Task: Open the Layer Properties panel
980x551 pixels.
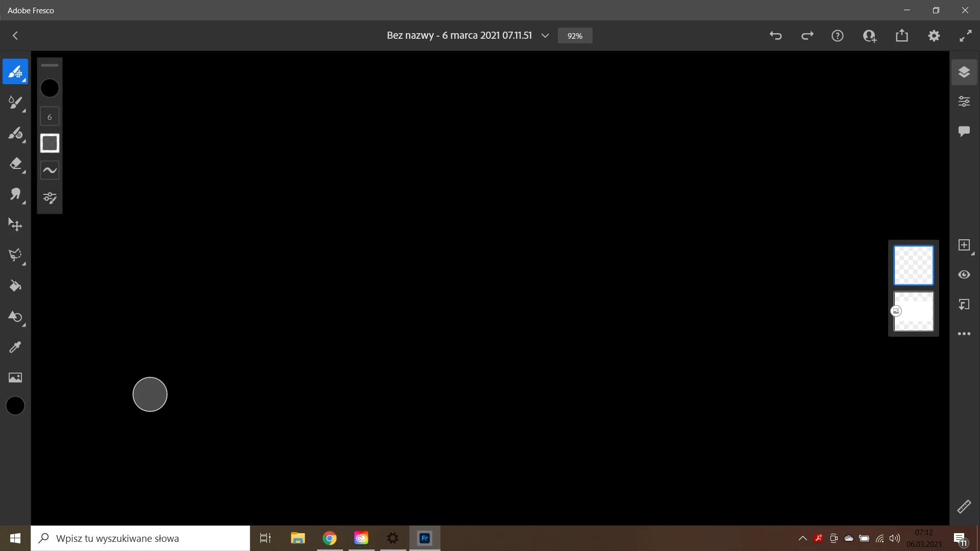Action: coord(964,102)
